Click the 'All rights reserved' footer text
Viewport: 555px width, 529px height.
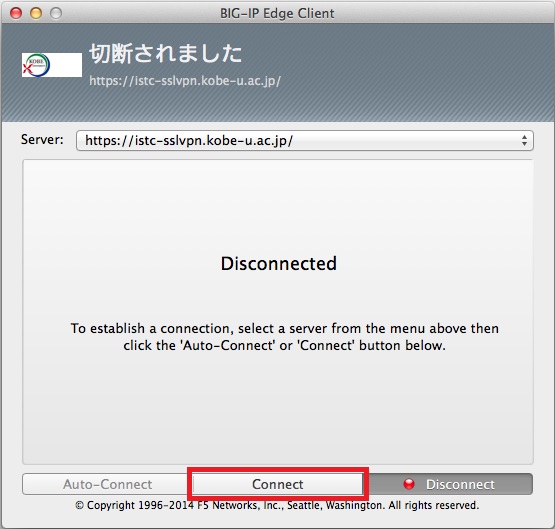(x=434, y=505)
